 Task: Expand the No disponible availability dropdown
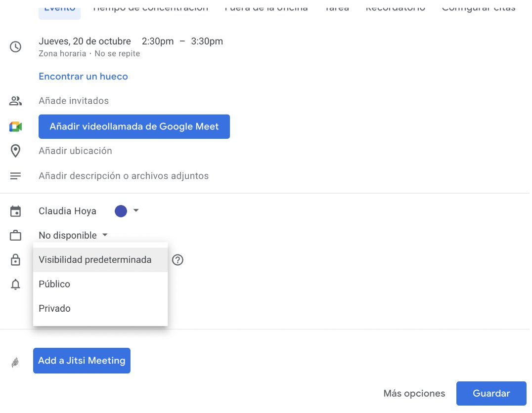tap(73, 235)
